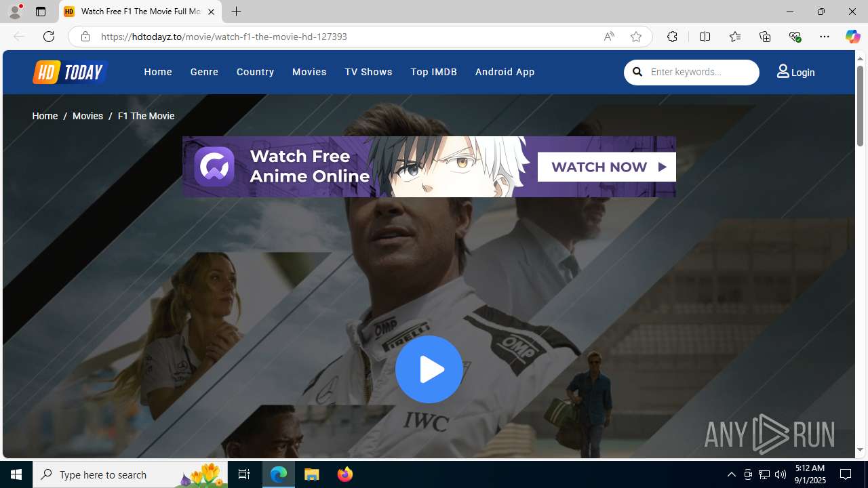Go to the Movies section
Viewport: 868px width, 488px height.
tap(309, 72)
